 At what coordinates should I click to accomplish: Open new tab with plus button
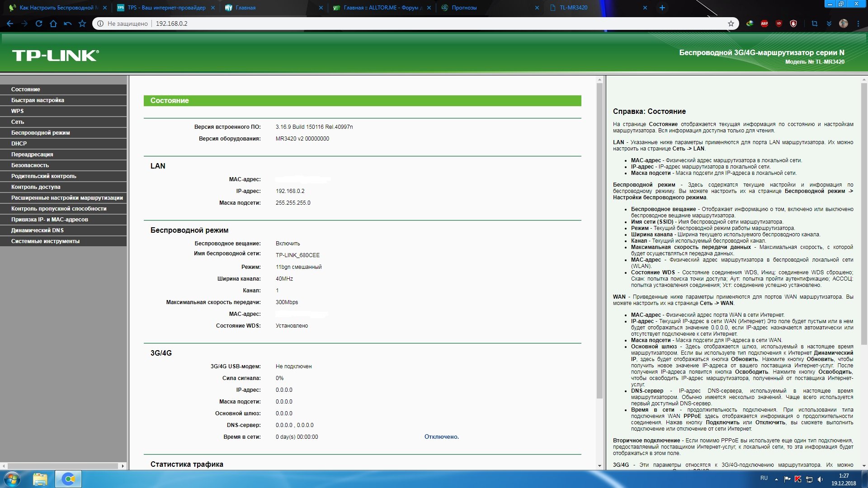coord(662,8)
